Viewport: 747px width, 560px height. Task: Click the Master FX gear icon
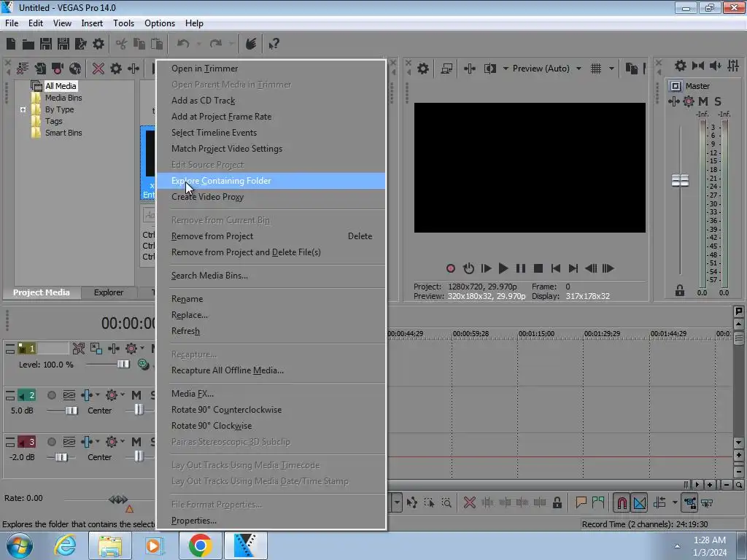[x=689, y=101]
